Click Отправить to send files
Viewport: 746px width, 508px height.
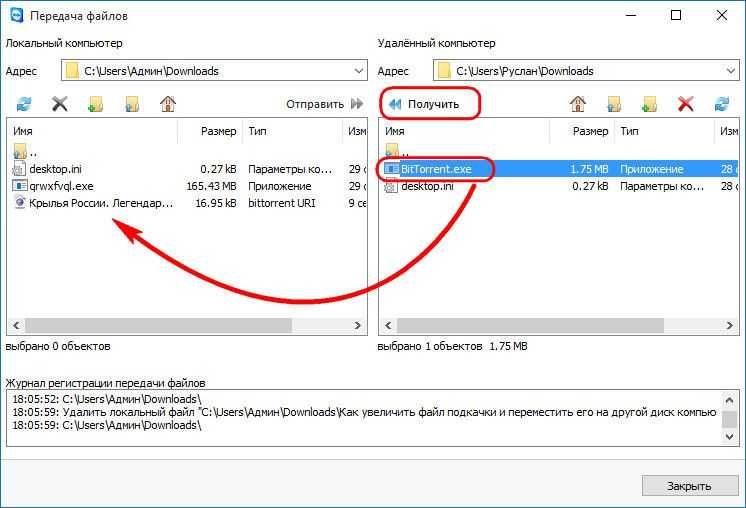pos(324,104)
